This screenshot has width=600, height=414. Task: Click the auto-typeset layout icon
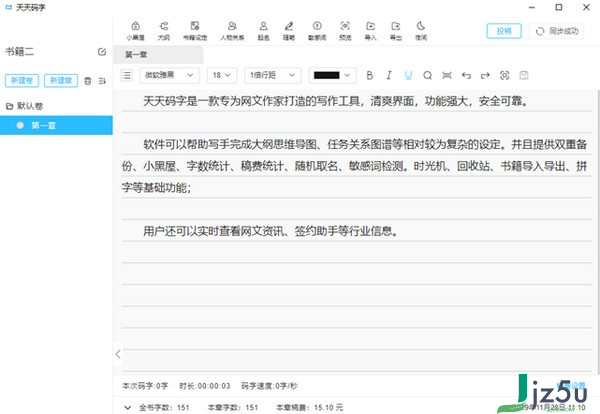click(447, 75)
